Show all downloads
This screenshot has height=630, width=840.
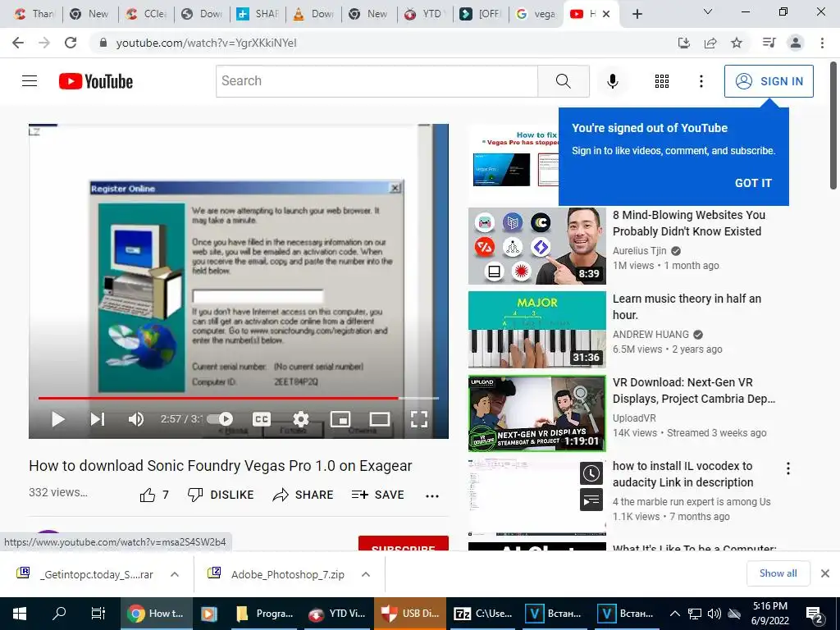click(x=778, y=573)
